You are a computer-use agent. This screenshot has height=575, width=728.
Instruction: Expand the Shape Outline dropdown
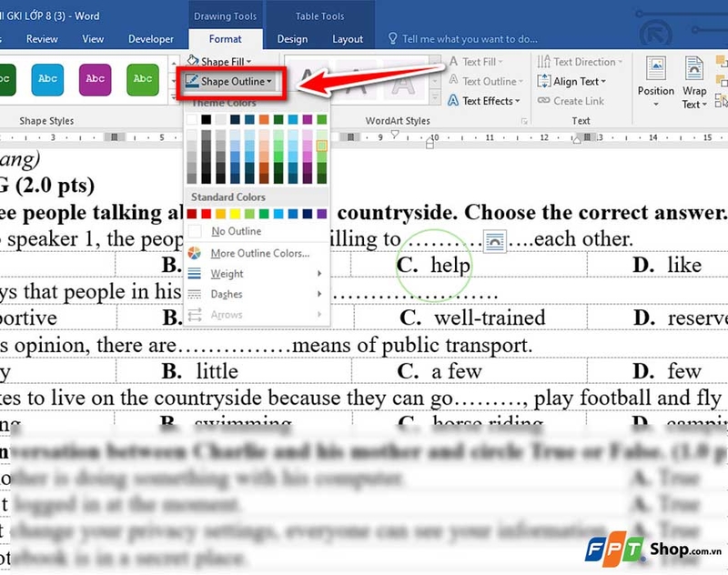pyautogui.click(x=232, y=82)
